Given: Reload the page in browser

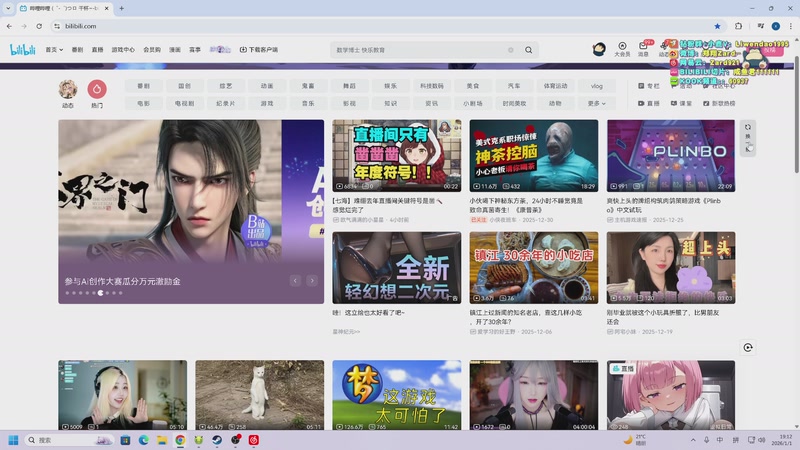Looking at the screenshot, I should pos(39,26).
